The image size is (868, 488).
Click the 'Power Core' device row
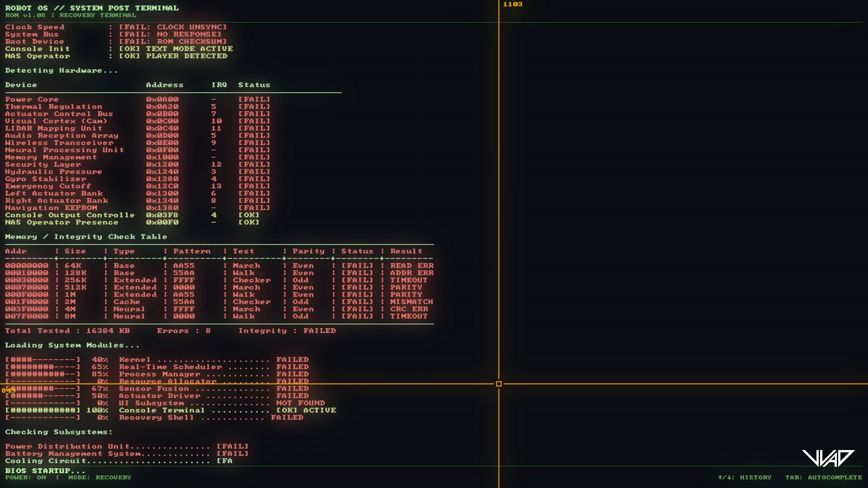coord(138,99)
